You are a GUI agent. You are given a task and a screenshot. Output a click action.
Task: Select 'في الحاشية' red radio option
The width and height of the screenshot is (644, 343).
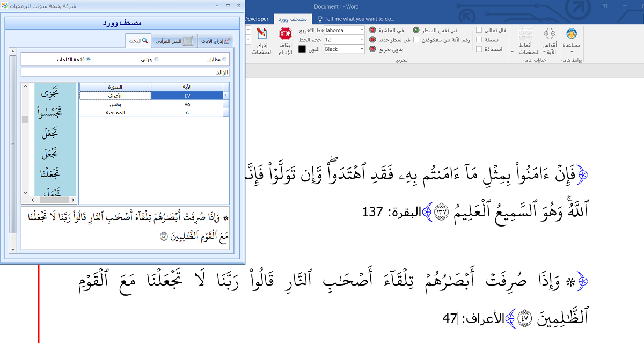372,31
